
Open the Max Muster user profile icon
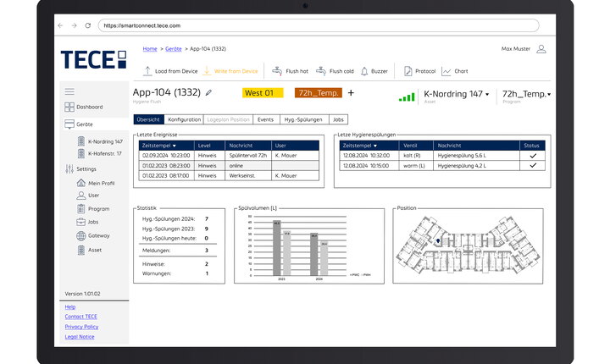click(x=541, y=49)
